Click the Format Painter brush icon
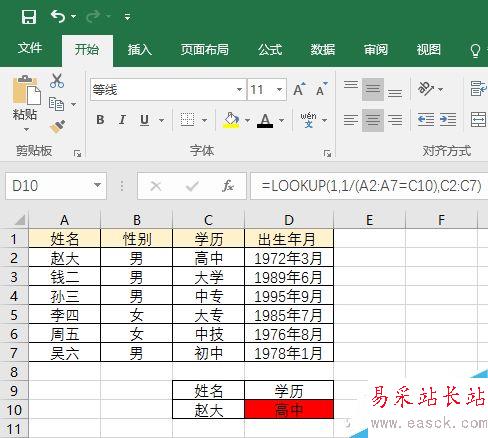This screenshot has height=438, width=488. pyautogui.click(x=57, y=127)
